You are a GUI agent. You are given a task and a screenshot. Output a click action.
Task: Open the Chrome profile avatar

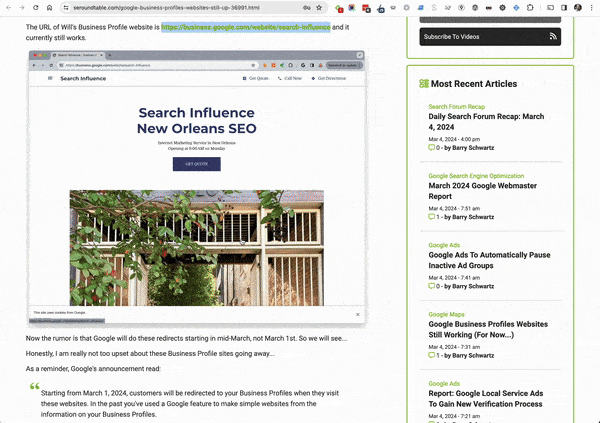[578, 8]
